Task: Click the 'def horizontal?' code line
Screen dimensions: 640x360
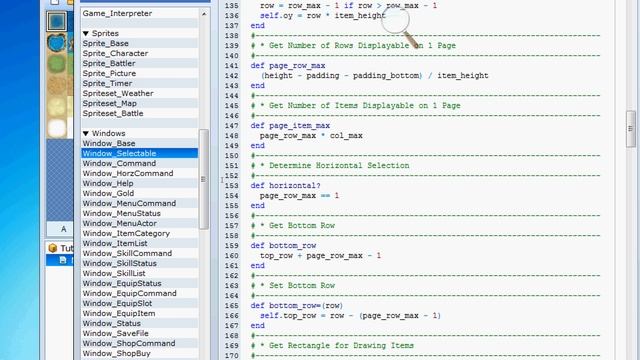Action: click(286, 186)
